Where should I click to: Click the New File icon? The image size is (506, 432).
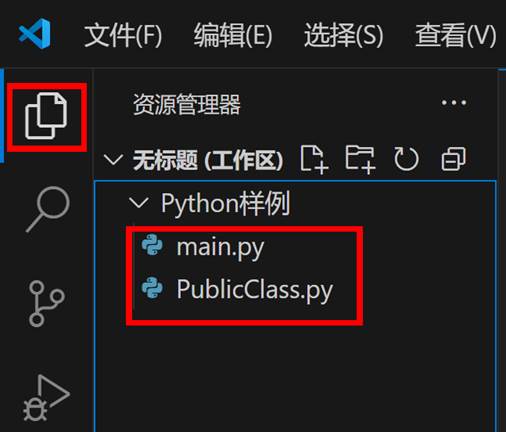[x=314, y=160]
